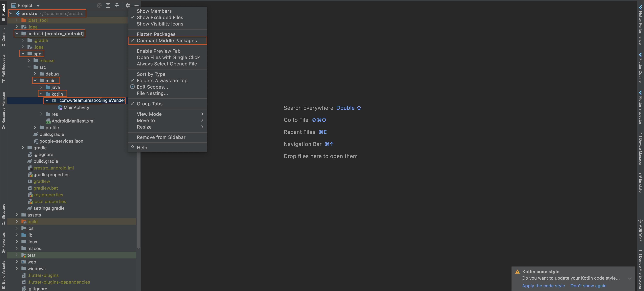Toggle Folders Always on Top option
Screen dimensions: 644x291
tap(167, 81)
